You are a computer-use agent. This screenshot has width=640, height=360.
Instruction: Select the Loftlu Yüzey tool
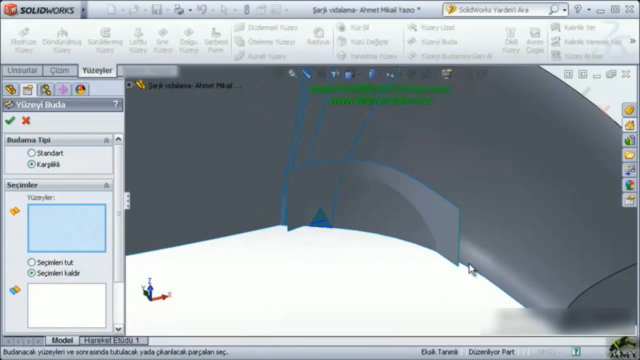pyautogui.click(x=138, y=40)
